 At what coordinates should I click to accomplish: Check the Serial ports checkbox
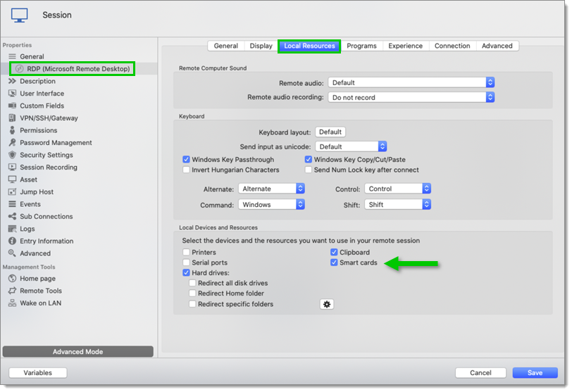click(186, 263)
